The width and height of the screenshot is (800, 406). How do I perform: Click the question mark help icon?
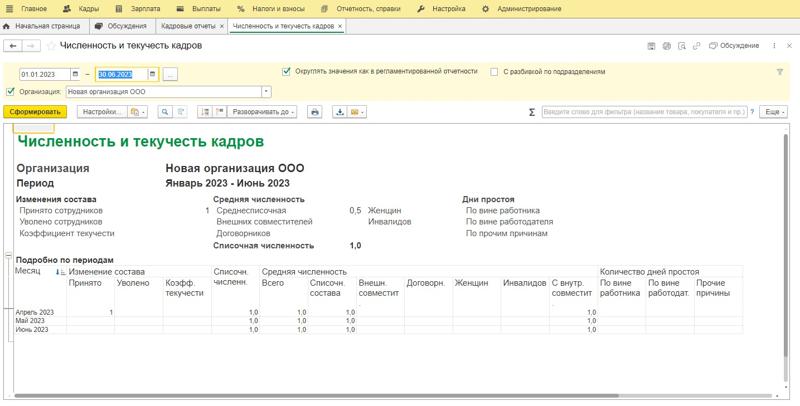click(x=752, y=112)
